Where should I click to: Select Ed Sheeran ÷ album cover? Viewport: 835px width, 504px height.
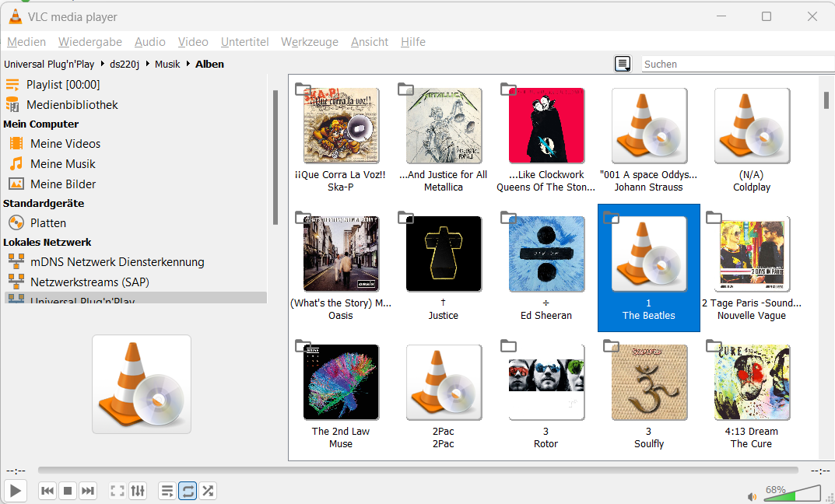click(546, 254)
